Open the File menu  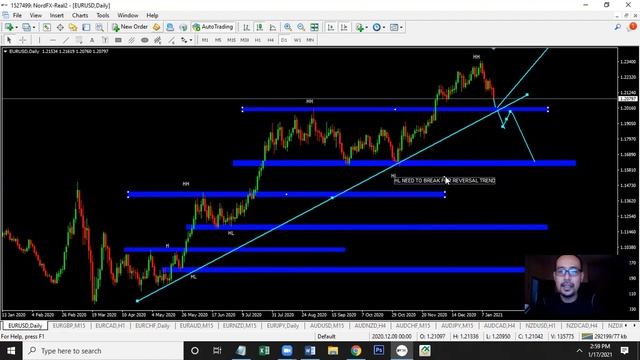coord(17,16)
